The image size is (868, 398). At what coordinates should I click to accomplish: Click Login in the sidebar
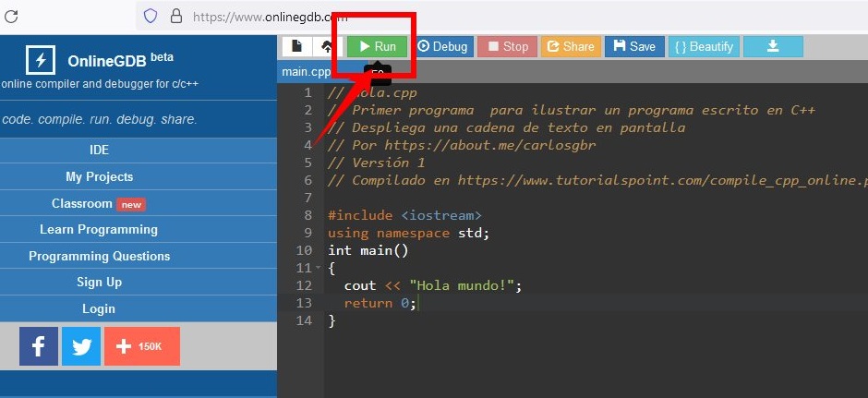coord(99,308)
